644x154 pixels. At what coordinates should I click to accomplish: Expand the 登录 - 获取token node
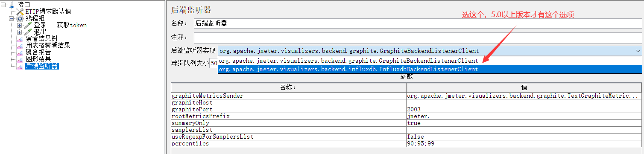coord(20,25)
